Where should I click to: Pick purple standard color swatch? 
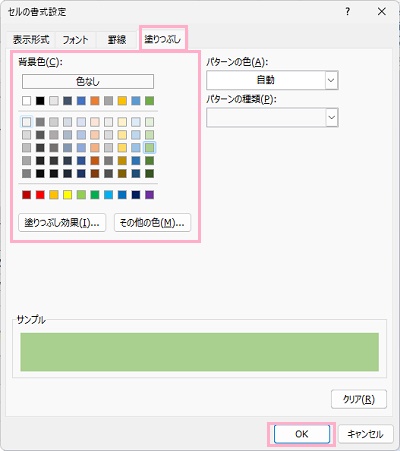pos(150,195)
